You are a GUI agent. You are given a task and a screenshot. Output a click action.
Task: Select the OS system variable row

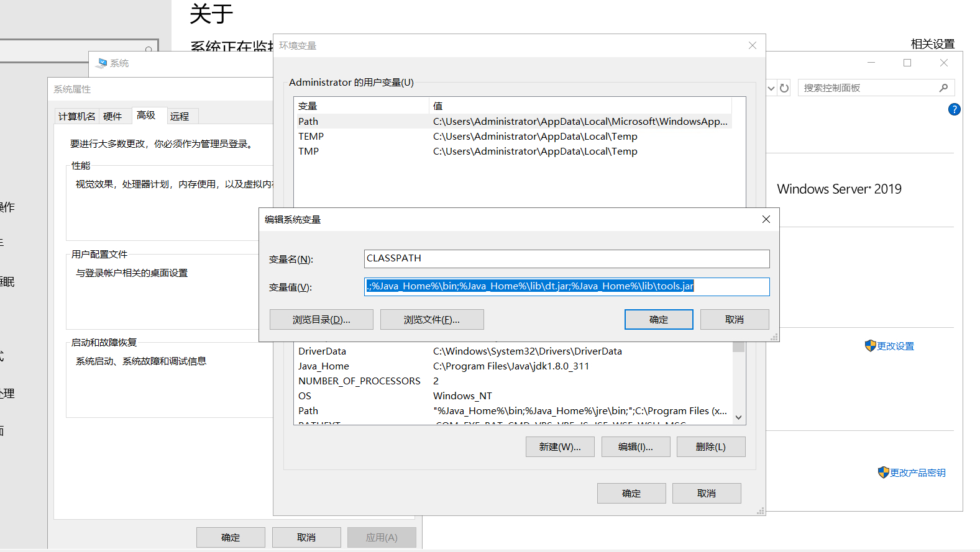(x=513, y=396)
